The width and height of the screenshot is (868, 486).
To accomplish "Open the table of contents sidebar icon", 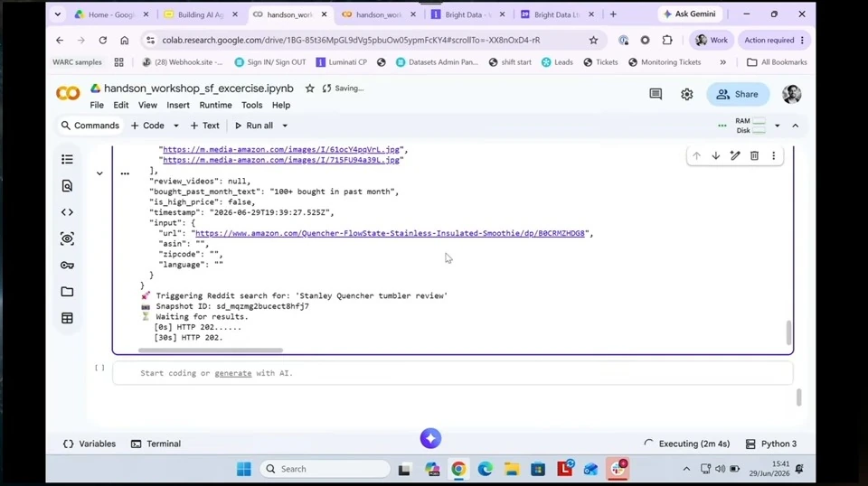I will point(67,159).
